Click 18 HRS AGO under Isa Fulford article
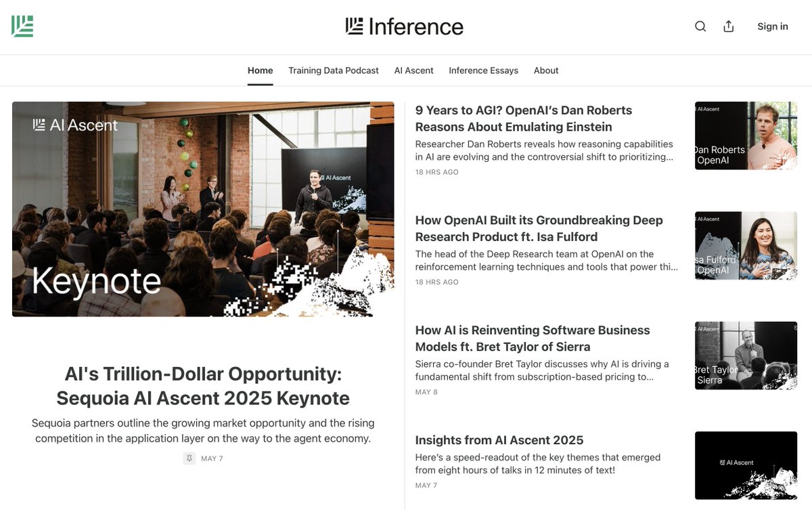The width and height of the screenshot is (812, 514). [x=437, y=282]
